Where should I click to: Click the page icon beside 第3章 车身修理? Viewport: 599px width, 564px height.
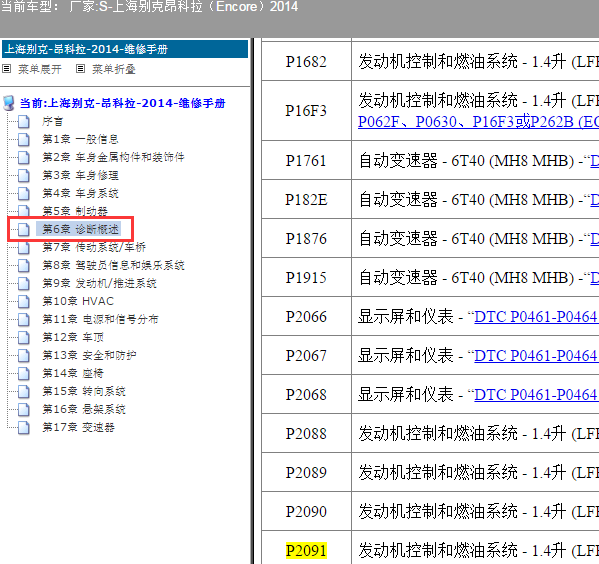(24, 175)
